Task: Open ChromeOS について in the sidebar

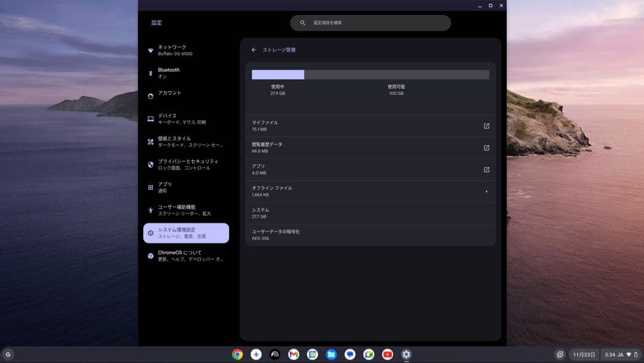Action: 185,256
